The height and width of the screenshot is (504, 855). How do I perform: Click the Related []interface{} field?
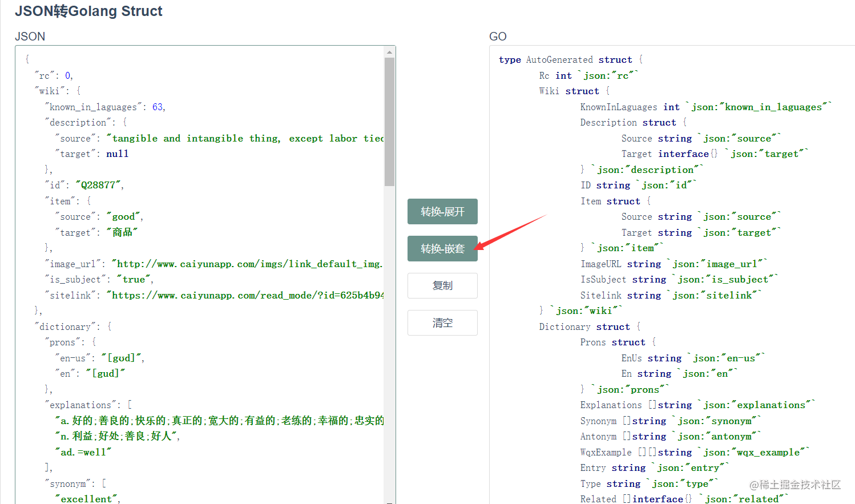click(x=684, y=499)
